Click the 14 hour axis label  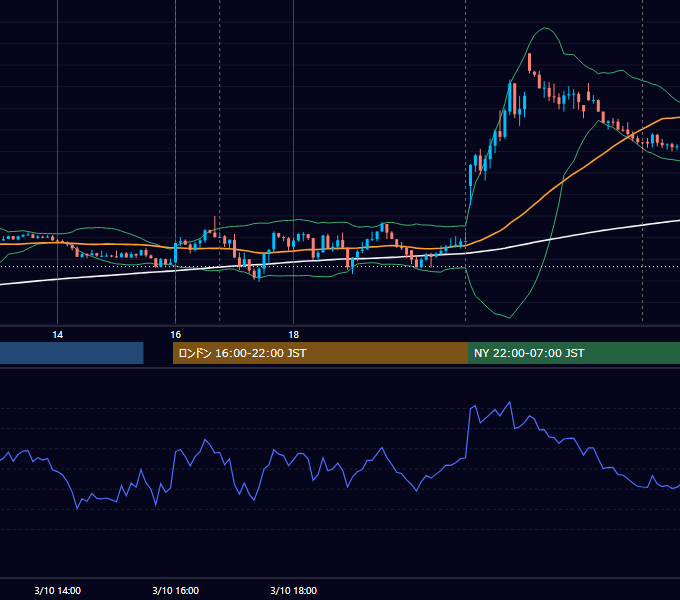click(x=57, y=335)
